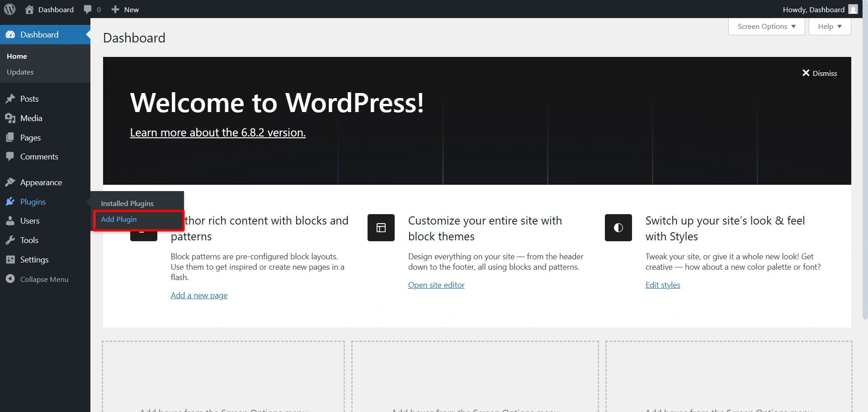Follow the Edit styles link
Viewport: 868px width, 412px height.
point(663,285)
